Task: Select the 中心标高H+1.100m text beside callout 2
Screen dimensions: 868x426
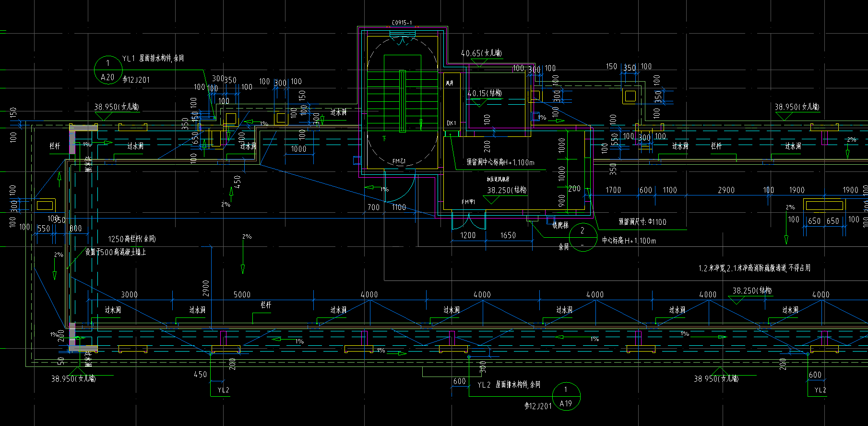Action: [629, 241]
